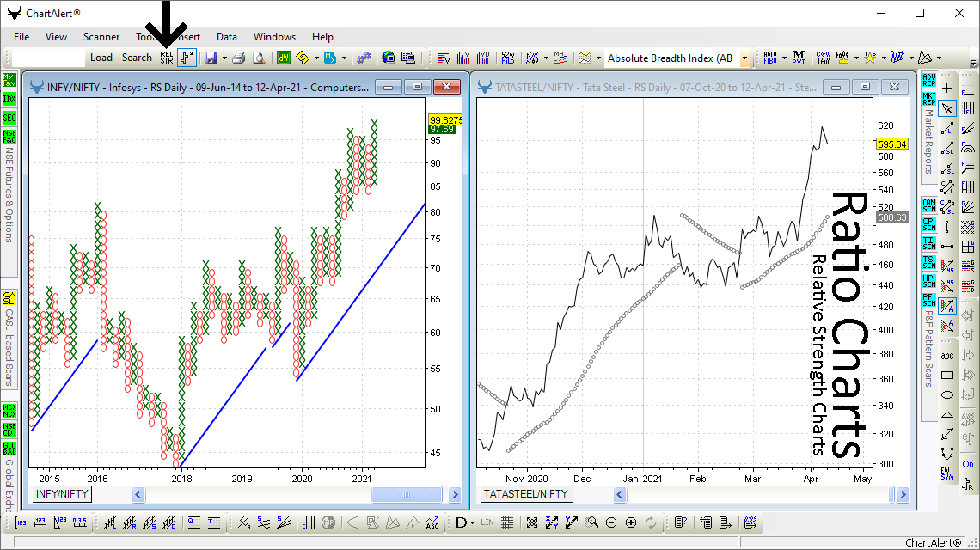Open the P&F Pattern Scans side panel
This screenshot has width=980, height=550.
point(928,348)
